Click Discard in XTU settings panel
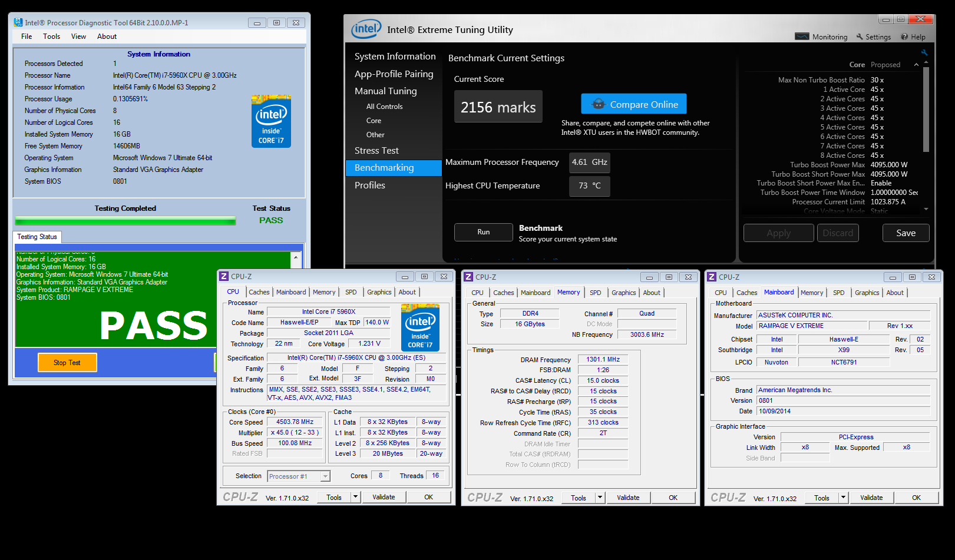The height and width of the screenshot is (560, 955). 838,233
